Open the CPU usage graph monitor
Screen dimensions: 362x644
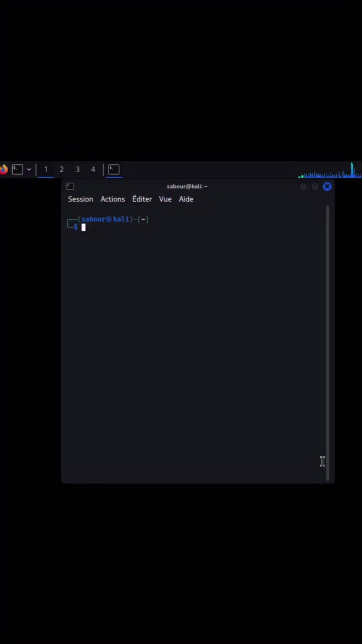(330, 171)
